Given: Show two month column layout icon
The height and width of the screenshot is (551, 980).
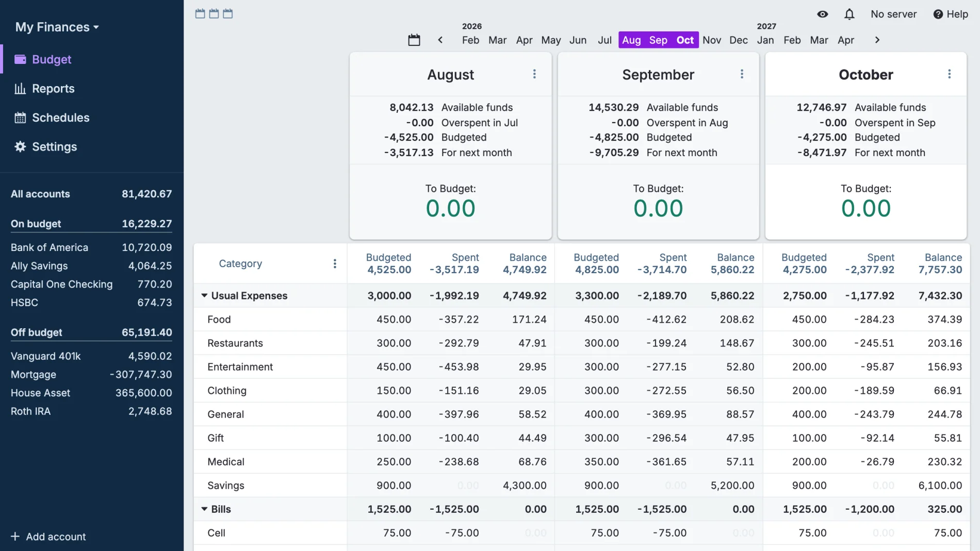Looking at the screenshot, I should [x=214, y=13].
